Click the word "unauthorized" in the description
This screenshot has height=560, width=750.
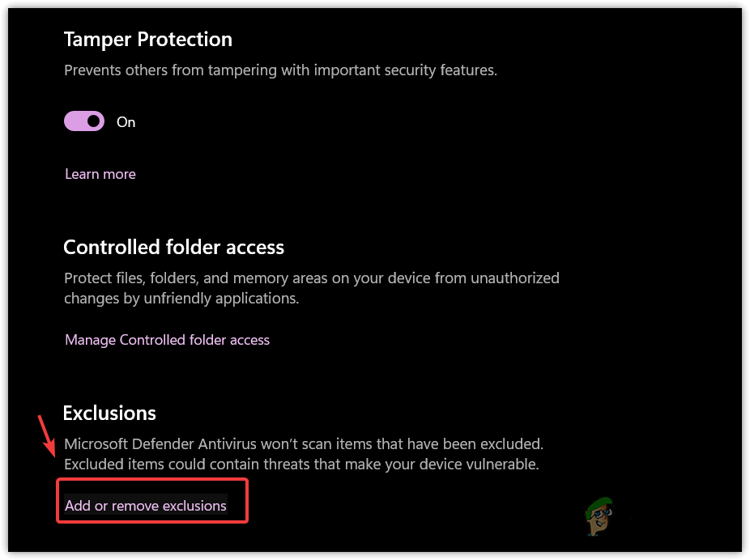pyautogui.click(x=518, y=278)
